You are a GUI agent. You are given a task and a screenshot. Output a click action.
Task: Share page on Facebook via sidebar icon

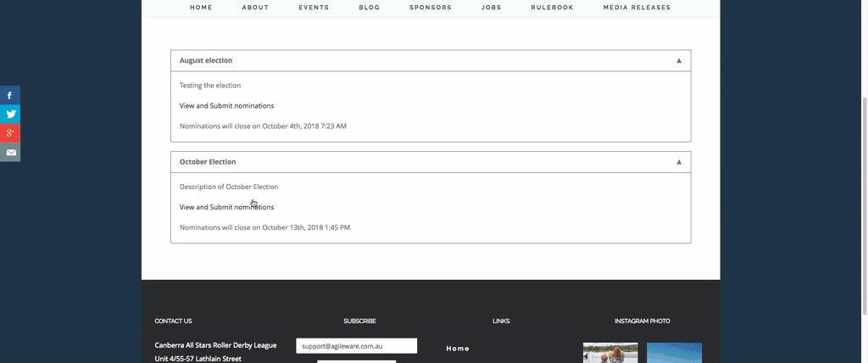(x=10, y=96)
